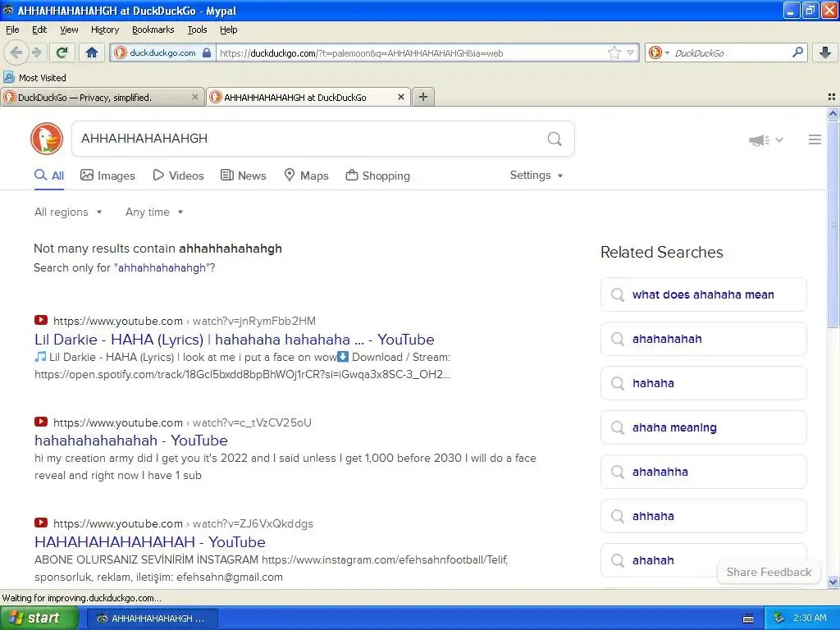
Task: Open the hamburger side menu
Action: coord(815,139)
